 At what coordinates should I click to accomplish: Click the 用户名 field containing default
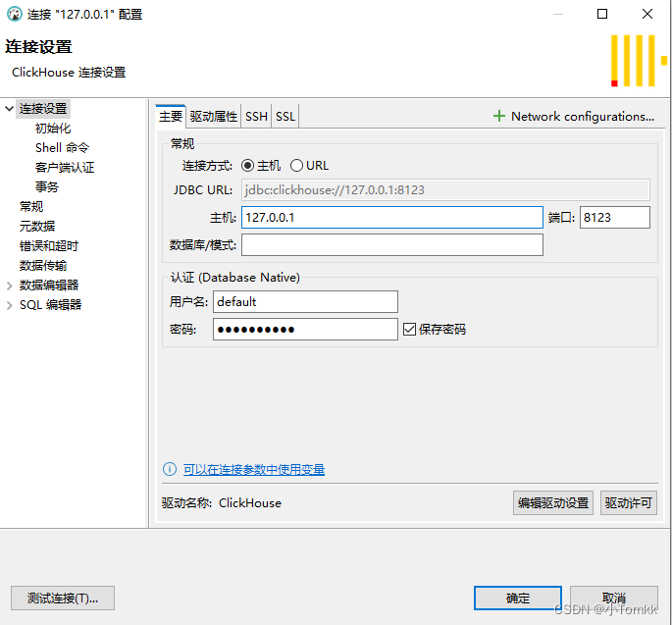(305, 302)
